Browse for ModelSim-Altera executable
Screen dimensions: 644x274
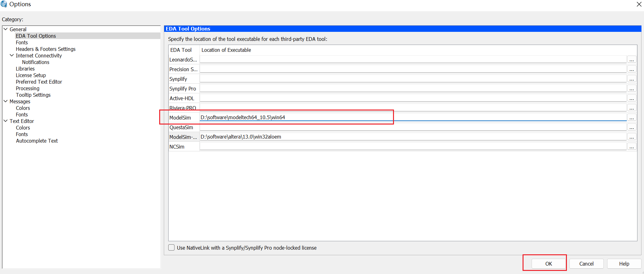pos(632,137)
